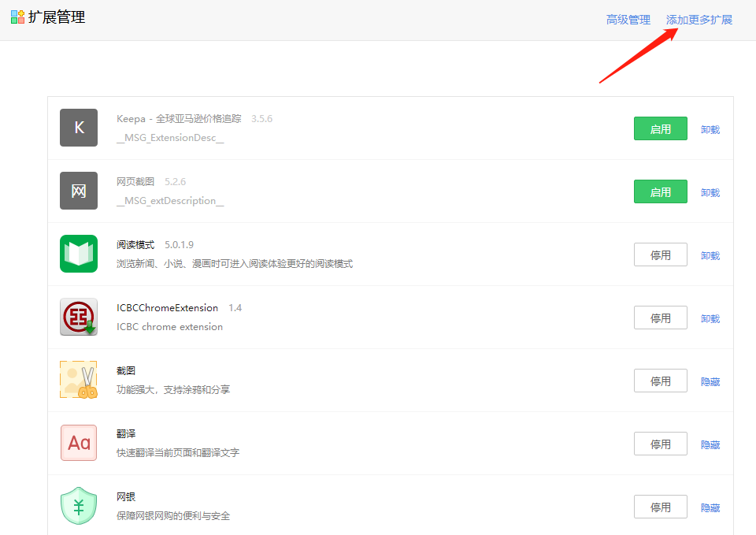Disable the ICBCChromeExtension extension

point(660,318)
